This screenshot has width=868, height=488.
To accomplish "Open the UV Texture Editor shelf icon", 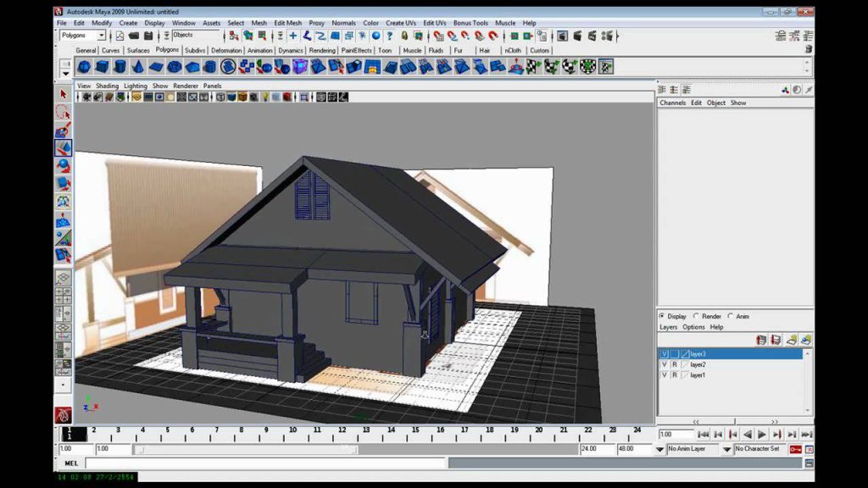I will pyautogui.click(x=605, y=68).
